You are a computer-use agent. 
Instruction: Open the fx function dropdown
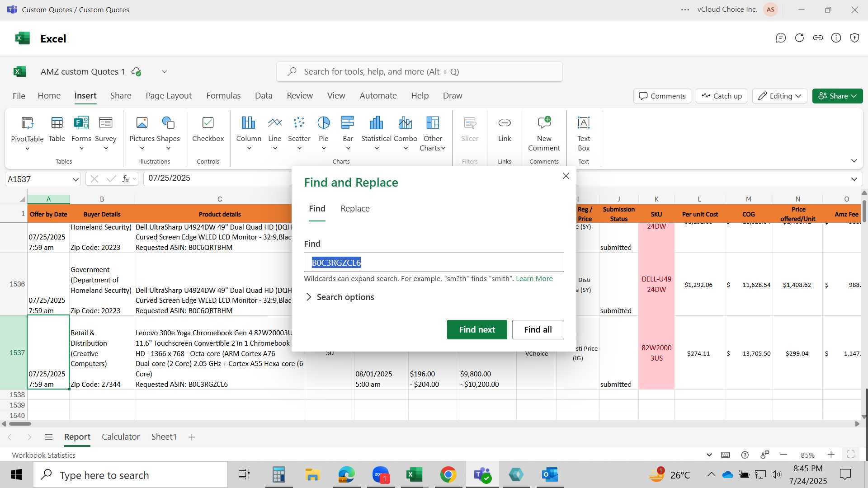pos(134,179)
